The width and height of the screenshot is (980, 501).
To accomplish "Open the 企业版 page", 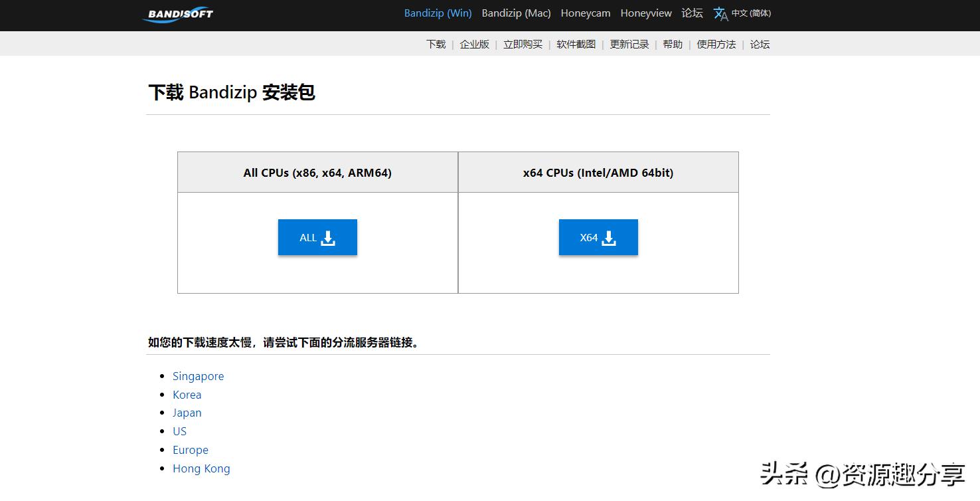I will coord(474,44).
